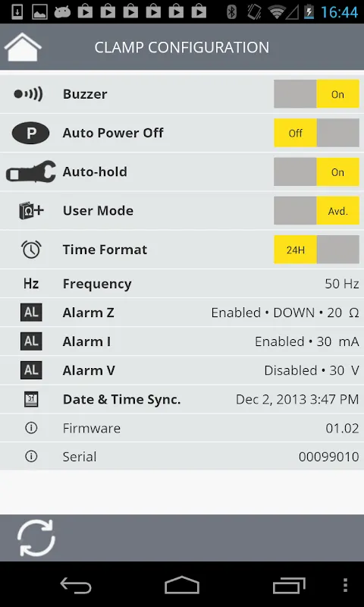The image size is (364, 607).
Task: Turn on the Auto Power Off switch
Action: point(316,133)
